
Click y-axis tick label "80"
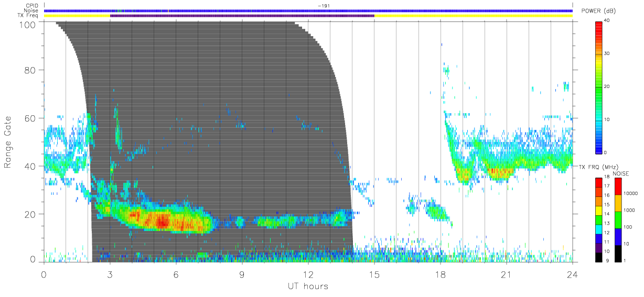coord(29,70)
